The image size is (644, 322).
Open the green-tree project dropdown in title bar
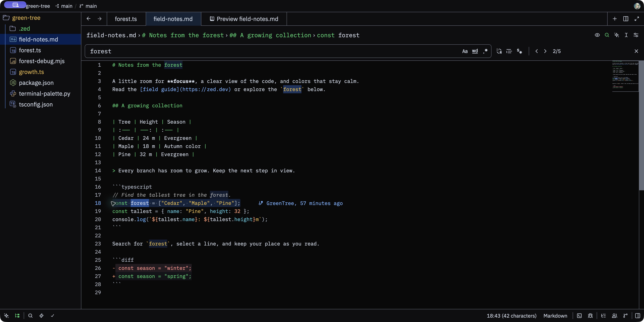38,6
